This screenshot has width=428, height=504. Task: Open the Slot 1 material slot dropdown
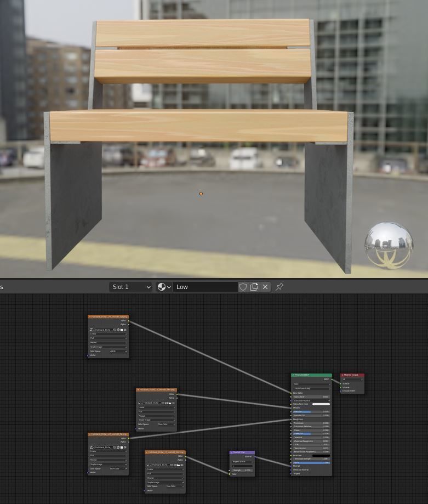coord(130,287)
